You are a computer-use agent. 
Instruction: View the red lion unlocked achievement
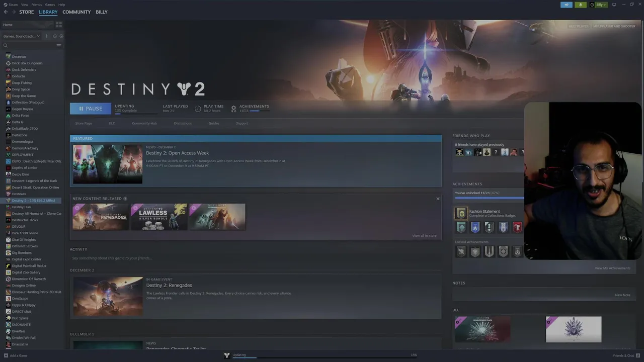(517, 227)
